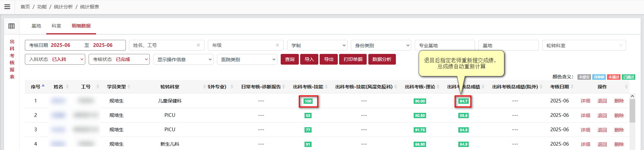Sort by 出科考核-技能 column arrows
Viewport: 644px width, 150px height.
point(326,87)
